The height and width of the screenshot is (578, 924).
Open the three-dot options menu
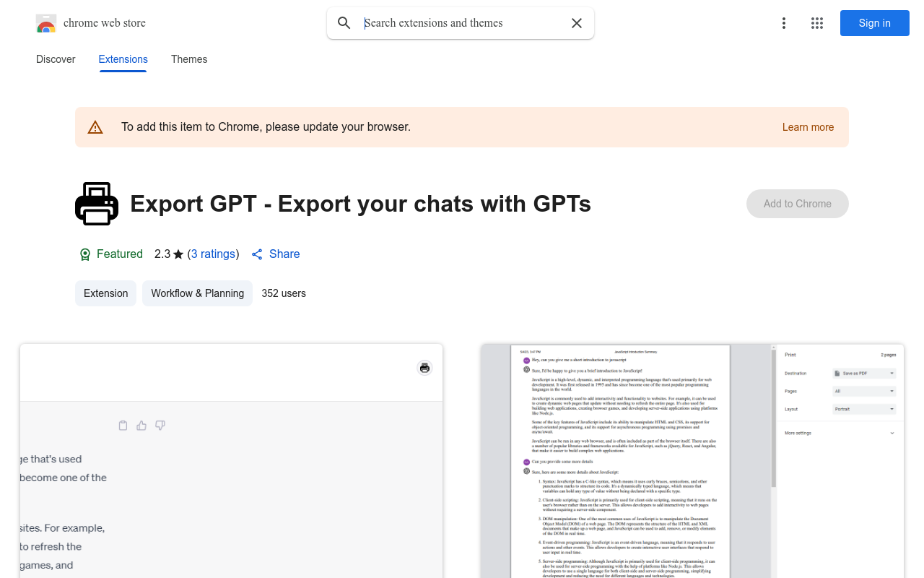(x=784, y=23)
